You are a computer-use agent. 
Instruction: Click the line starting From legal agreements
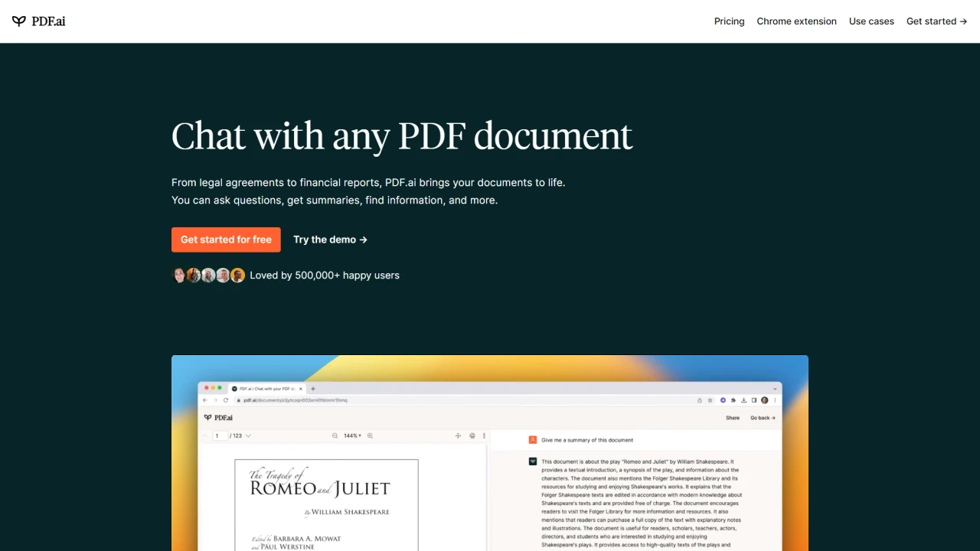click(x=368, y=183)
